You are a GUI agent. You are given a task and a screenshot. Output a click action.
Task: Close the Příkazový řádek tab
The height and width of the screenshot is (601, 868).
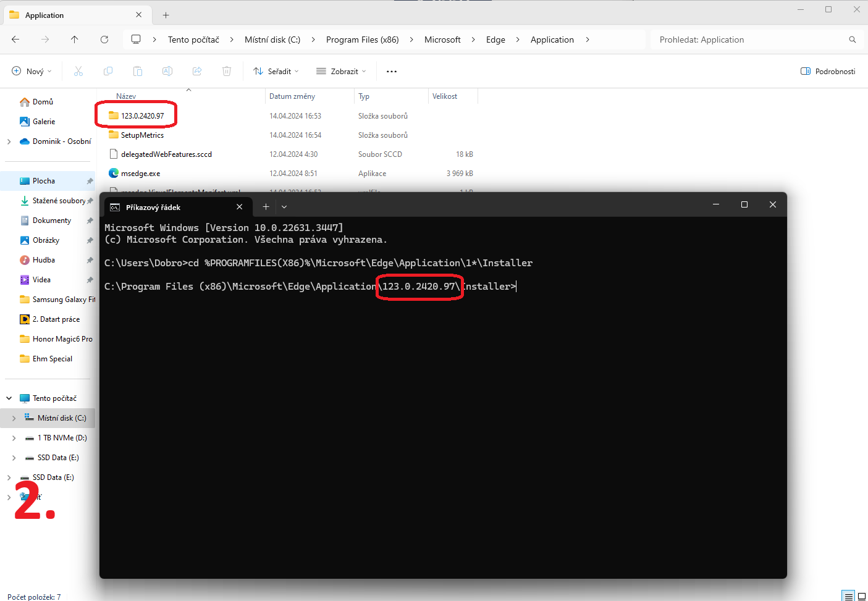click(x=239, y=207)
